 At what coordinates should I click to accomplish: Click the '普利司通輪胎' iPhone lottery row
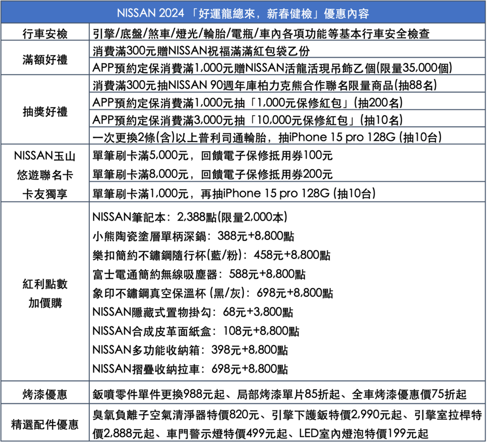(x=267, y=138)
